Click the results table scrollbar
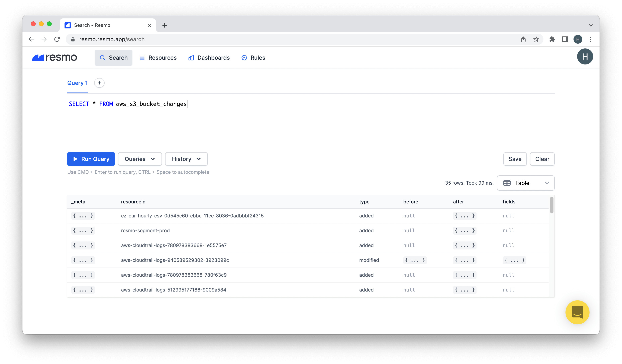This screenshot has width=622, height=364. point(552,205)
